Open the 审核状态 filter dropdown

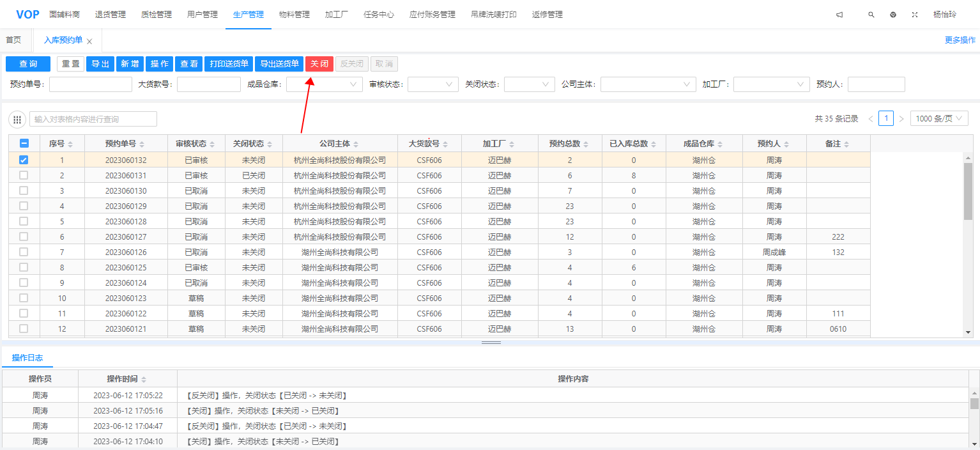[433, 84]
